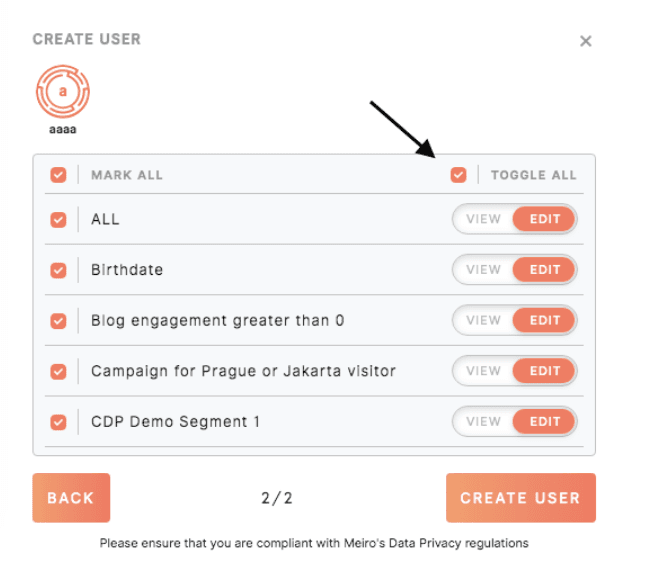Choose Edit for CDP Demo Segment 1
Viewport: 667px width, 566px height.
click(545, 422)
